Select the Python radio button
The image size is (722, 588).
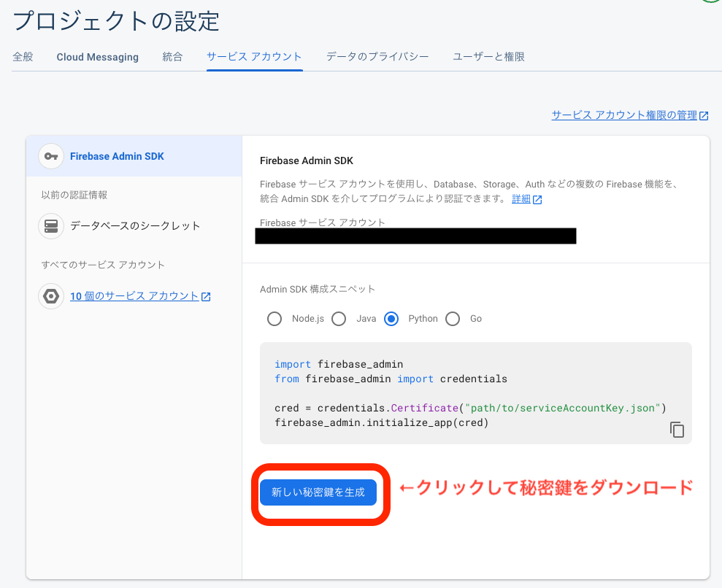(x=391, y=319)
